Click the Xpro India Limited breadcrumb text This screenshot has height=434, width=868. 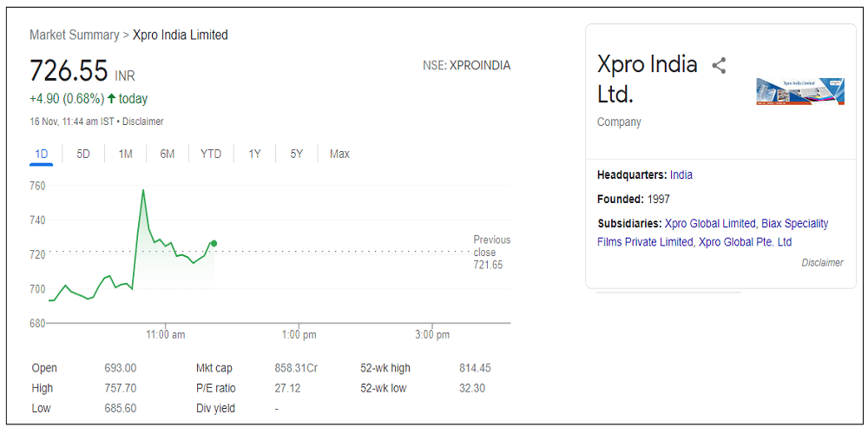181,35
